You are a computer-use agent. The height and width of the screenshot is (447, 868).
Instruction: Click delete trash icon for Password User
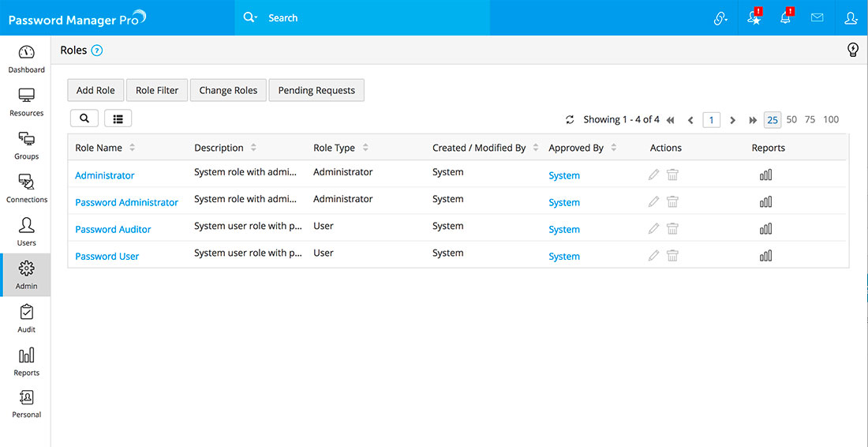pos(672,256)
